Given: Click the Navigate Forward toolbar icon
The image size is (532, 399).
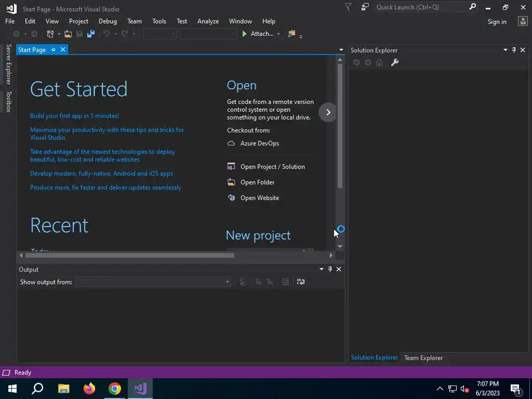Looking at the screenshot, I should 34,34.
